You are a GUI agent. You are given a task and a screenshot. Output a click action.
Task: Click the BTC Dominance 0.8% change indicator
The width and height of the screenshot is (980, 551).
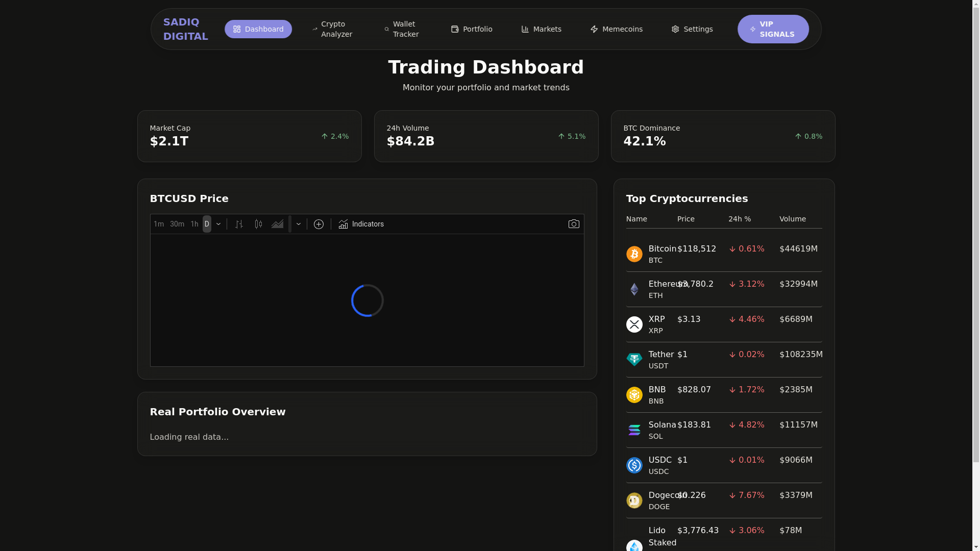click(x=808, y=136)
